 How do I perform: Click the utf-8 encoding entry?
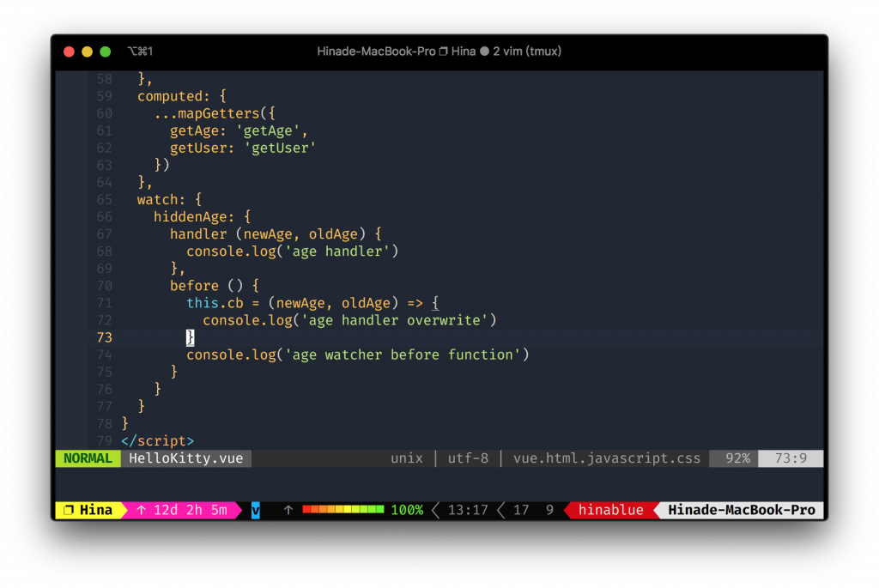[468, 458]
